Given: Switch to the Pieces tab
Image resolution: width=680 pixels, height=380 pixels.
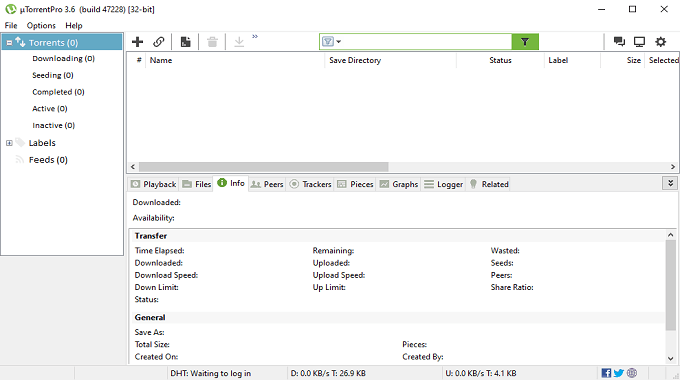Looking at the screenshot, I should 355,184.
